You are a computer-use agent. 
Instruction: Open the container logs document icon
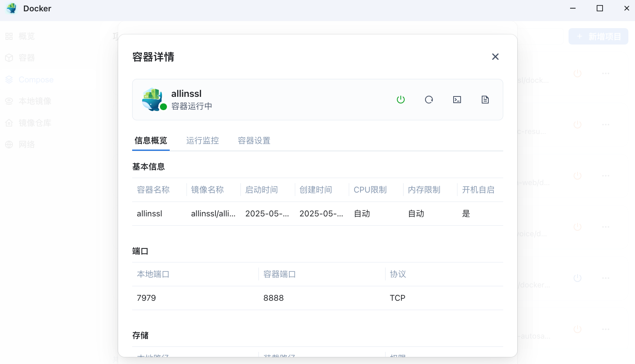(x=485, y=100)
